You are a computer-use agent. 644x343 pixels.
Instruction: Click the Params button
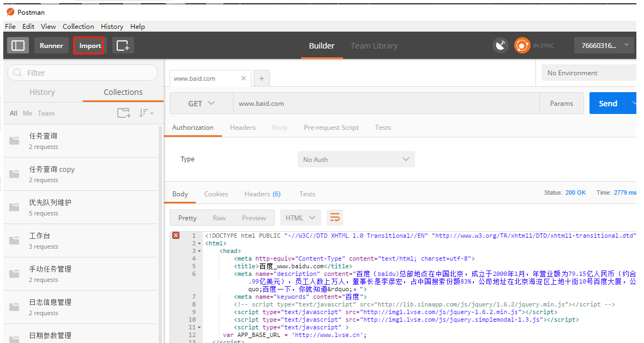coord(562,103)
